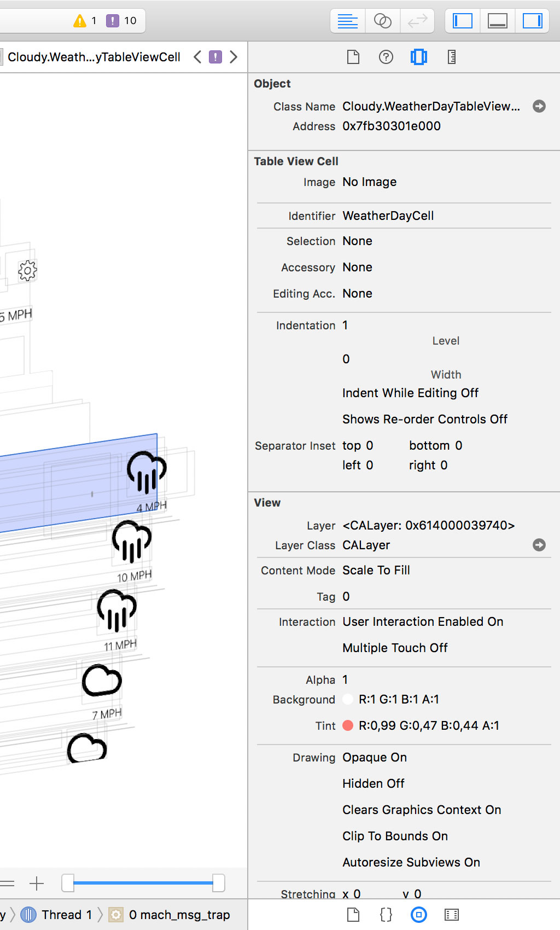Viewport: 560px width, 930px height.
Task: Select the 10 MPH wind speed label
Action: point(135,576)
